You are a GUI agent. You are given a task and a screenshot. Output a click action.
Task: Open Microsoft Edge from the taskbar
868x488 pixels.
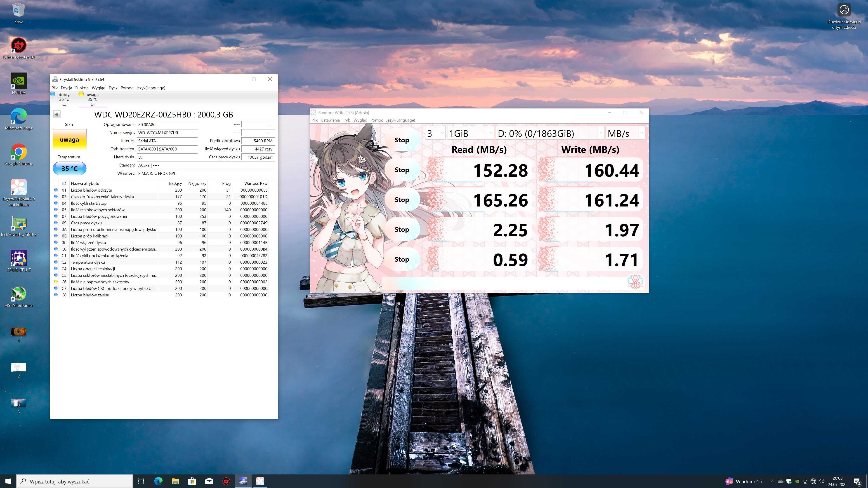tap(158, 481)
